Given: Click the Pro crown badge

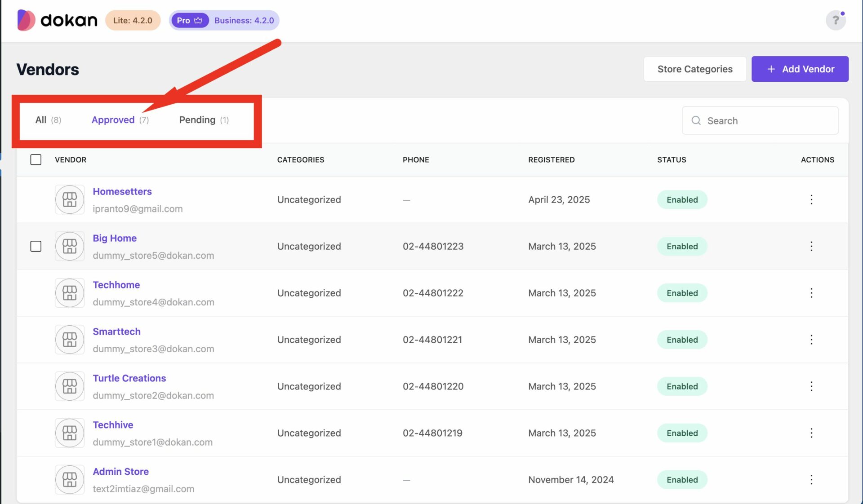Looking at the screenshot, I should [189, 20].
